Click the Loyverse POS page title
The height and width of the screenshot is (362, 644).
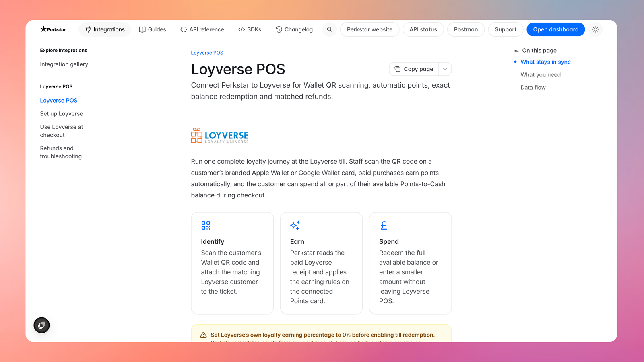click(x=238, y=69)
